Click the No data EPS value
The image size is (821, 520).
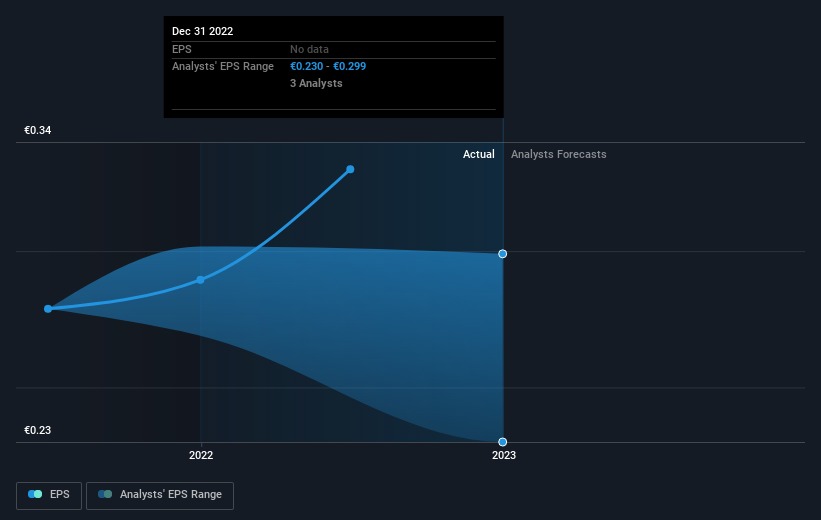pos(309,49)
